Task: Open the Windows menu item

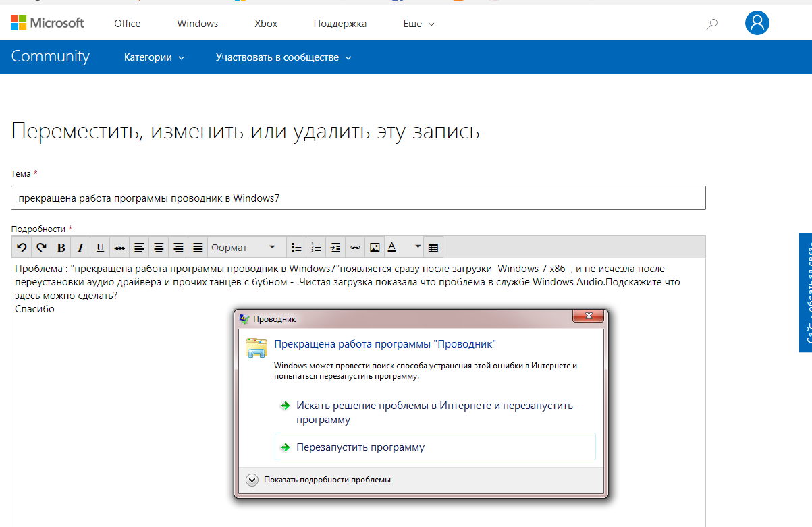Action: click(x=197, y=24)
